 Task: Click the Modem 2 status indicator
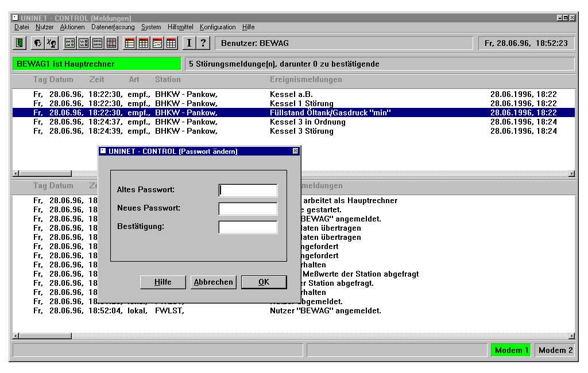[x=555, y=350]
